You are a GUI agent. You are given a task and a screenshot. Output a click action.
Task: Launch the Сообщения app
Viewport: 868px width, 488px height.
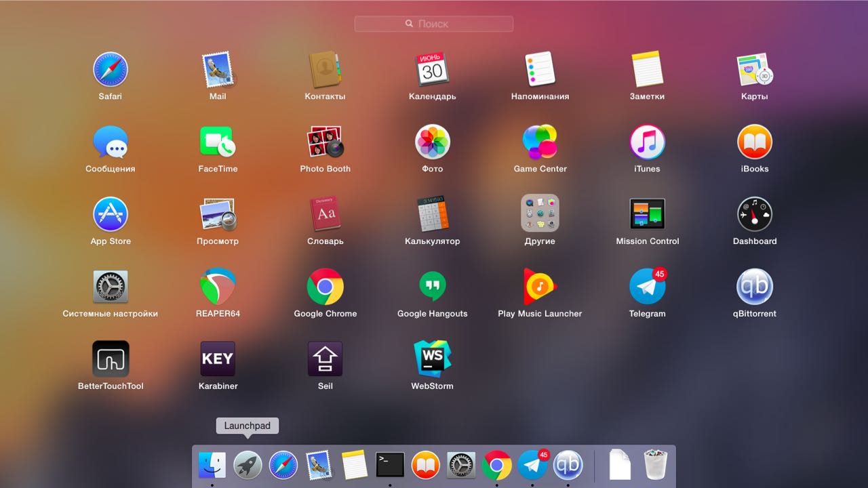point(111,142)
